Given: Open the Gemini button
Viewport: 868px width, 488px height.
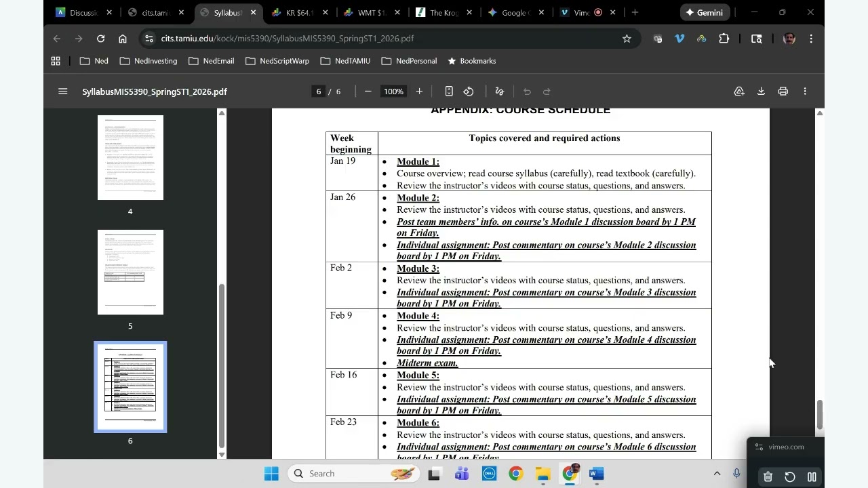Looking at the screenshot, I should [705, 12].
